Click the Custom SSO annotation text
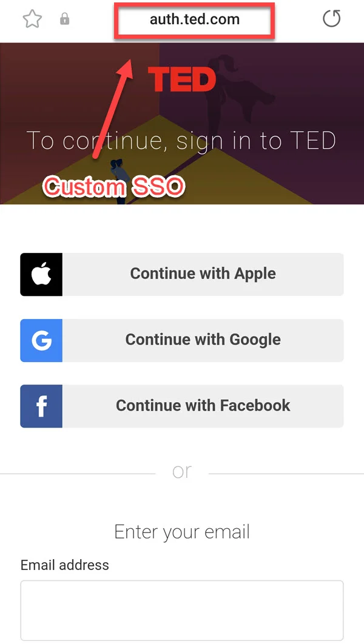Image resolution: width=364 pixels, height=644 pixels. (x=113, y=186)
